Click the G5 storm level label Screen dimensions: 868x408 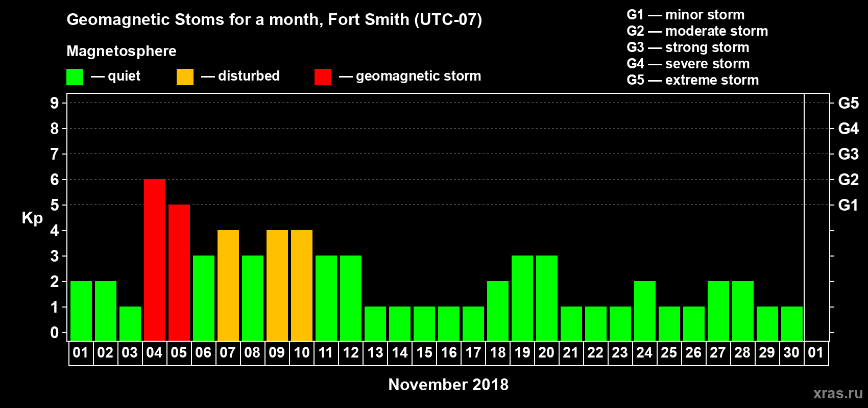pyautogui.click(x=849, y=103)
